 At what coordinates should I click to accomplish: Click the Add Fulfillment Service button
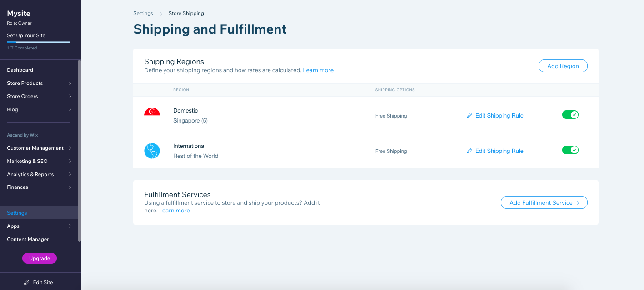coord(544,202)
